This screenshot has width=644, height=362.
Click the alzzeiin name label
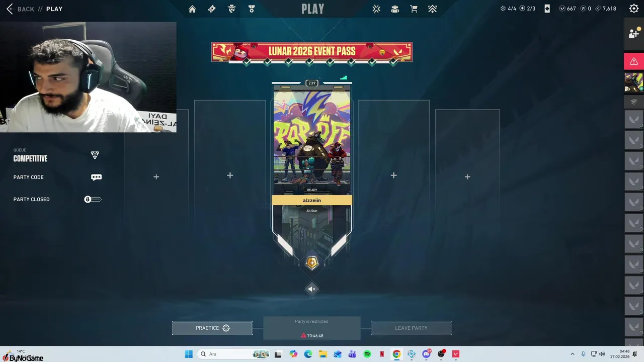312,200
